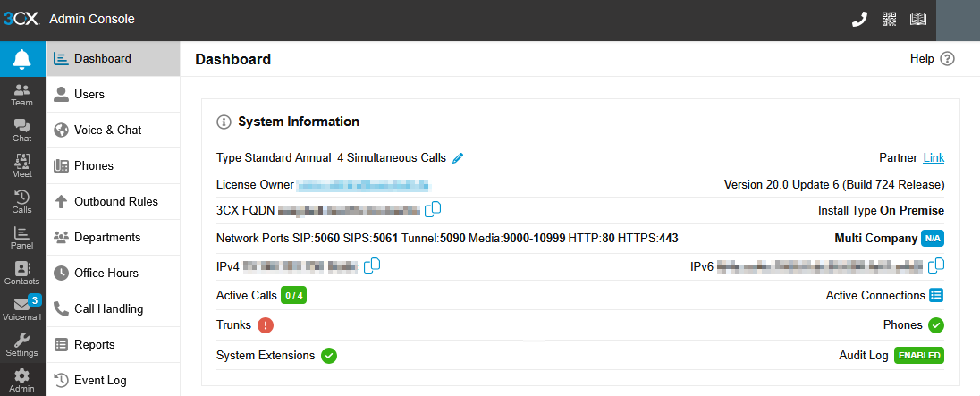The image size is (980, 396).
Task: Edit license type with pencil icon
Action: [458, 158]
